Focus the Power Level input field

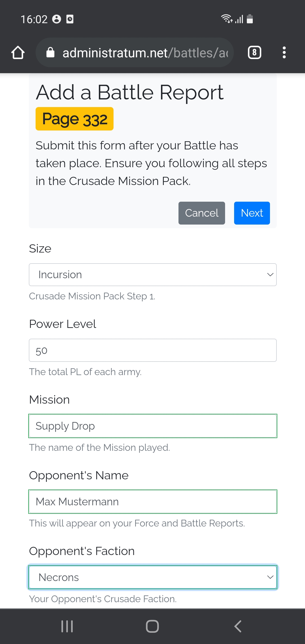click(152, 351)
